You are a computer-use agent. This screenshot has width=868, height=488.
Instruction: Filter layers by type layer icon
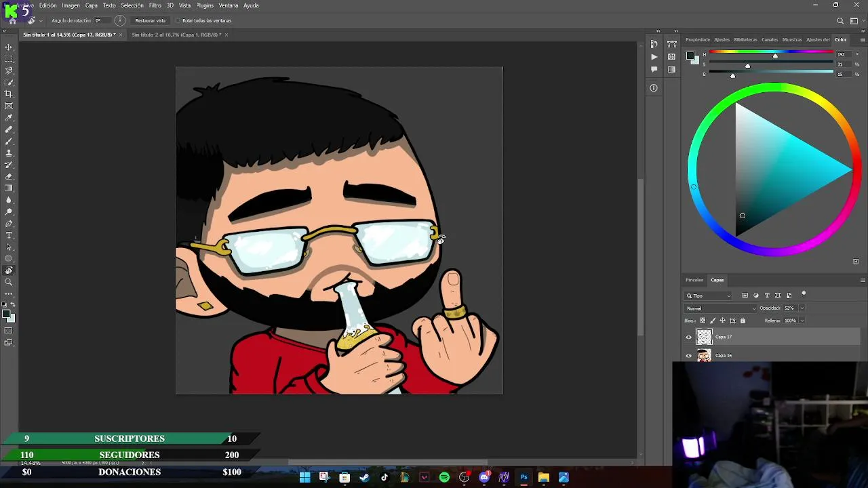tap(767, 296)
